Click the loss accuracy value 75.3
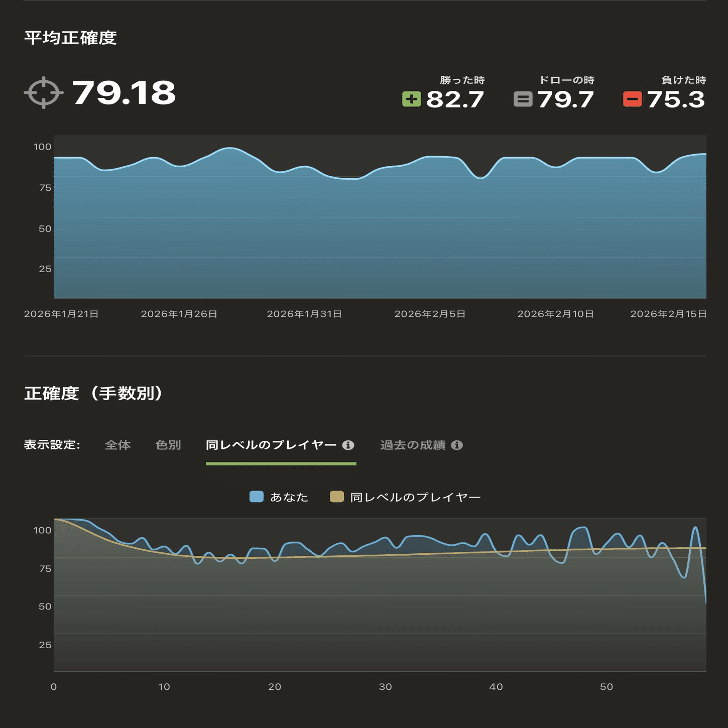728x728 pixels. point(676,99)
